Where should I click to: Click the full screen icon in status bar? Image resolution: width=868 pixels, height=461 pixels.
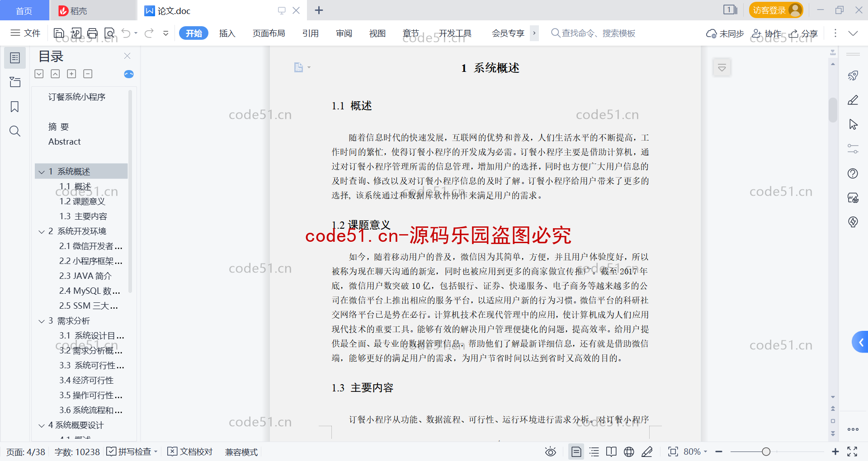tap(852, 452)
